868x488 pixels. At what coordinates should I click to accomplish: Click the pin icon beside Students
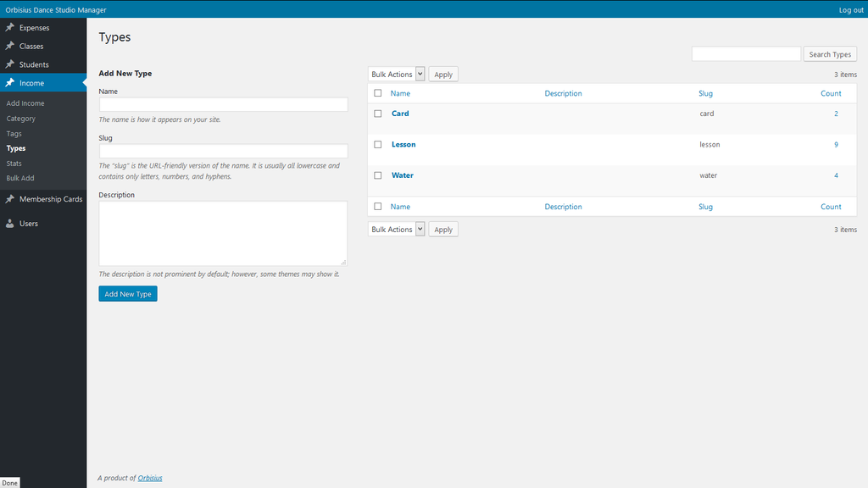pos(10,64)
